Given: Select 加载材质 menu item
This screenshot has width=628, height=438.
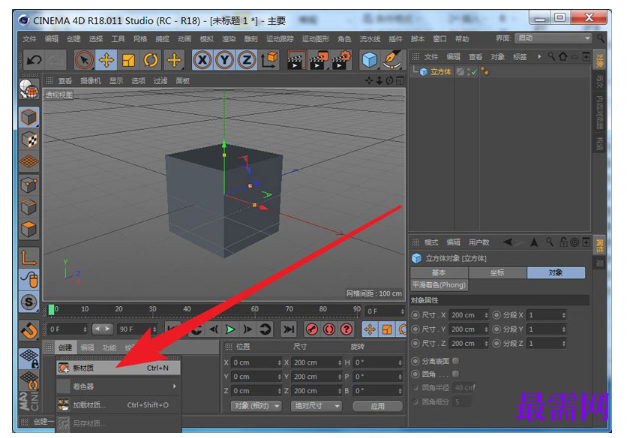Looking at the screenshot, I should click(119, 405).
